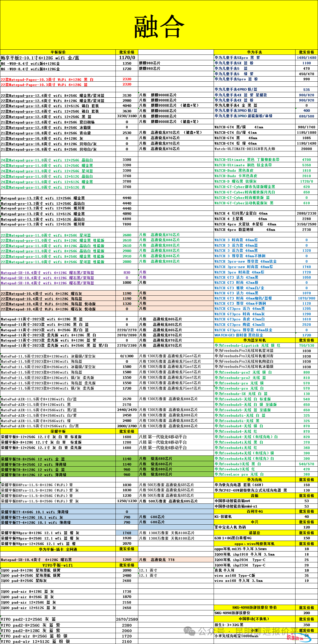The height and width of the screenshot is (644, 318).
Task: Click the 百利丰4G header
Action: 255,511
